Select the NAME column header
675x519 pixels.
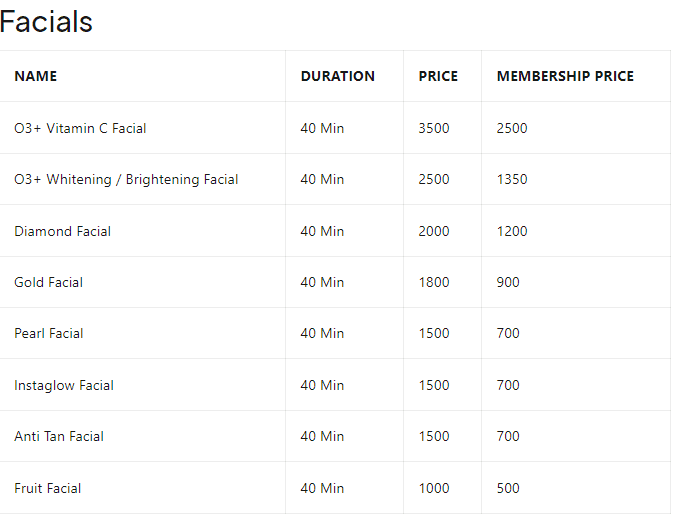36,76
